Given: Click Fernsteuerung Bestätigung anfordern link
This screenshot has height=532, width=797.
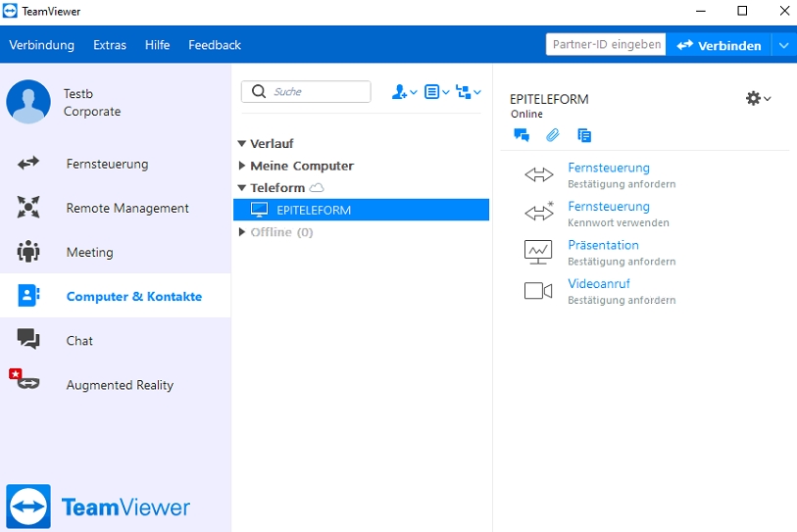Looking at the screenshot, I should click(609, 168).
